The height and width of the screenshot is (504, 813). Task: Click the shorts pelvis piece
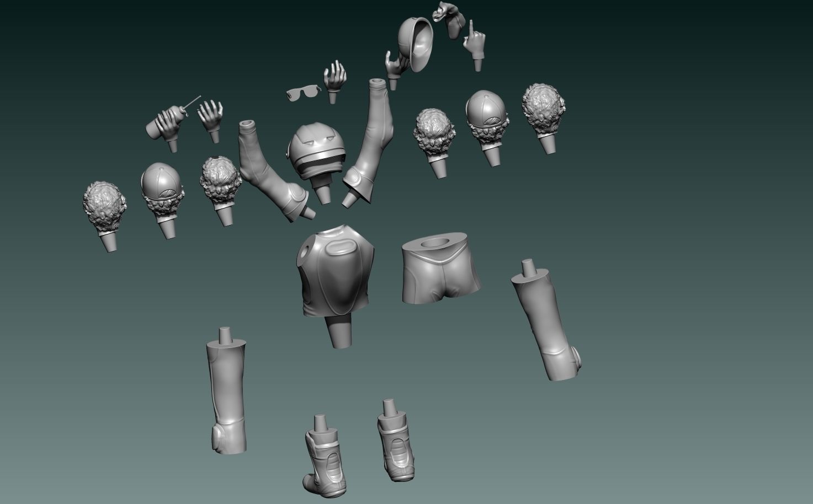coord(441,269)
